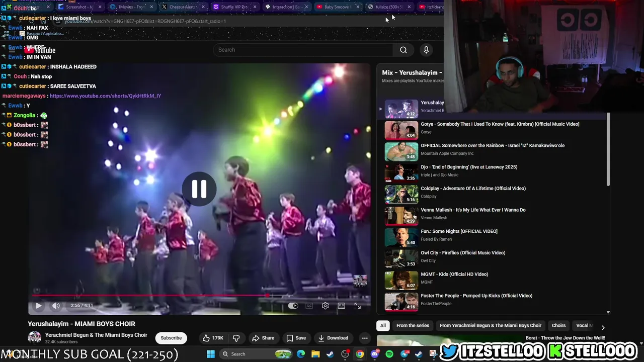Select the Choirs filter chip
The width and height of the screenshot is (644, 362).
[x=558, y=325]
